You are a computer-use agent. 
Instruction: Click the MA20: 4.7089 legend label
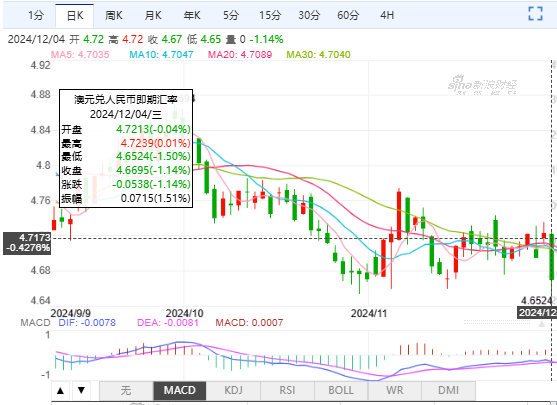click(240, 55)
